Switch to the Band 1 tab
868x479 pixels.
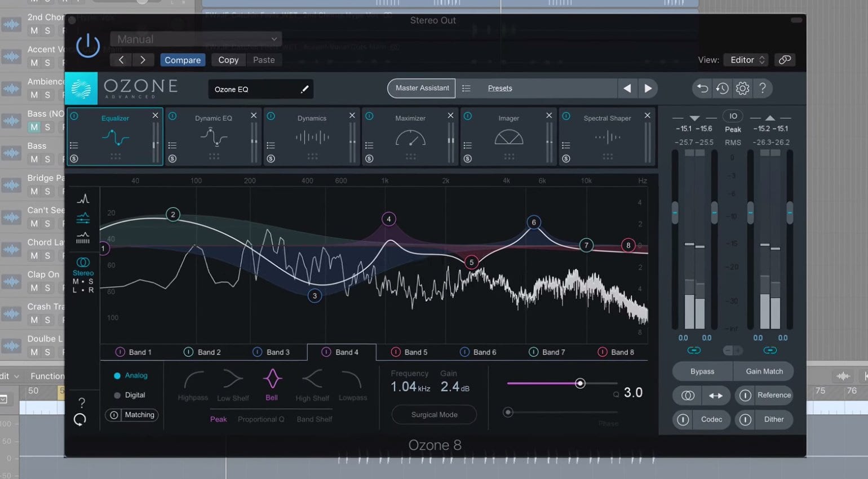coord(134,352)
